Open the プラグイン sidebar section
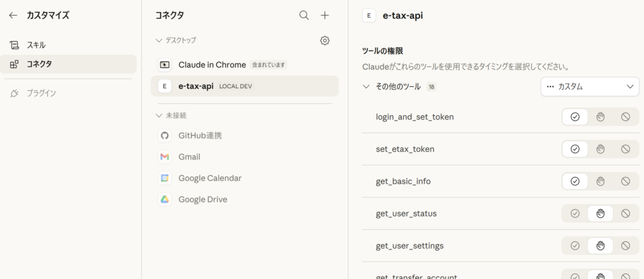Viewport: 644px width, 279px height. click(41, 93)
